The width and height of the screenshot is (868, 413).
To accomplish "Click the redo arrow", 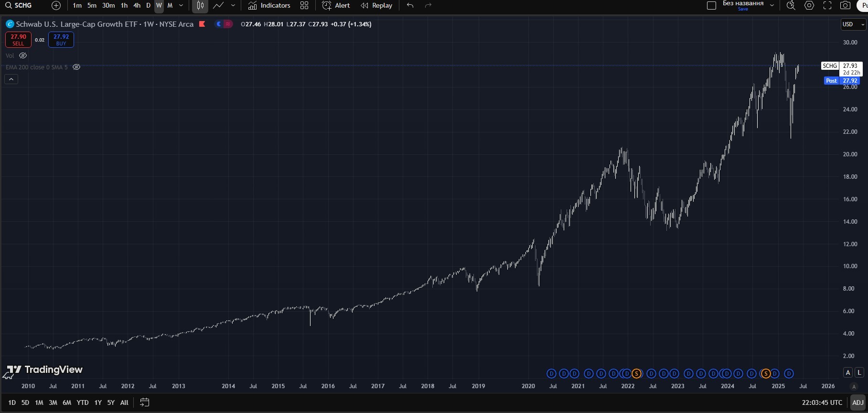I will pyautogui.click(x=428, y=5).
